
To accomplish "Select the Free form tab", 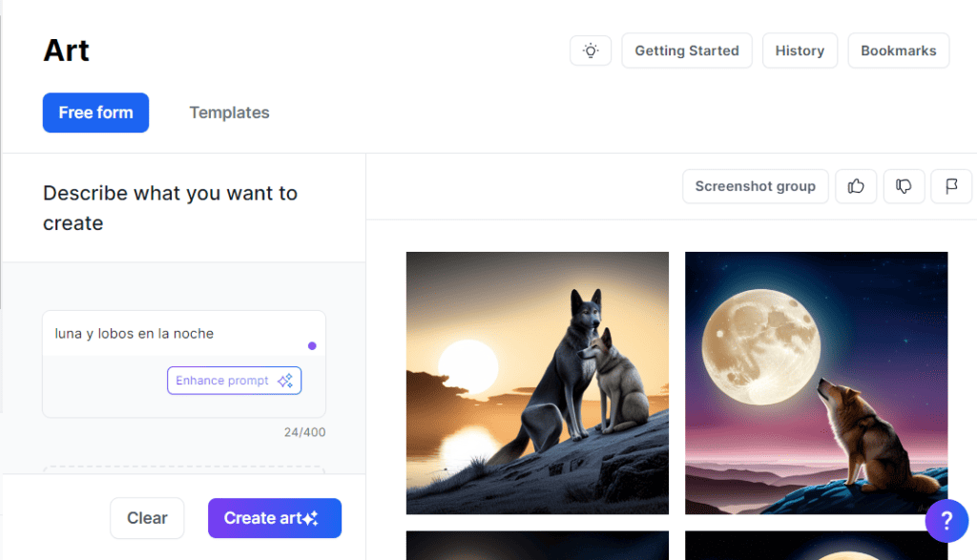I will tap(95, 113).
